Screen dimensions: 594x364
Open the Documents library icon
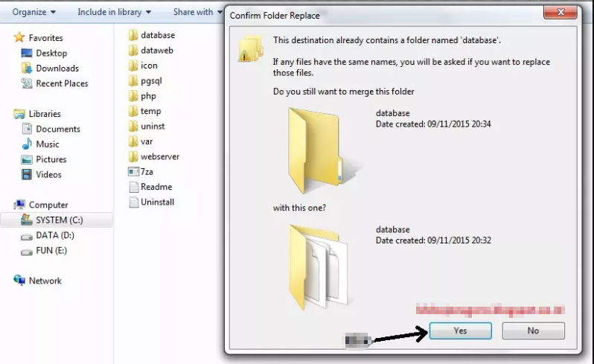tap(27, 129)
